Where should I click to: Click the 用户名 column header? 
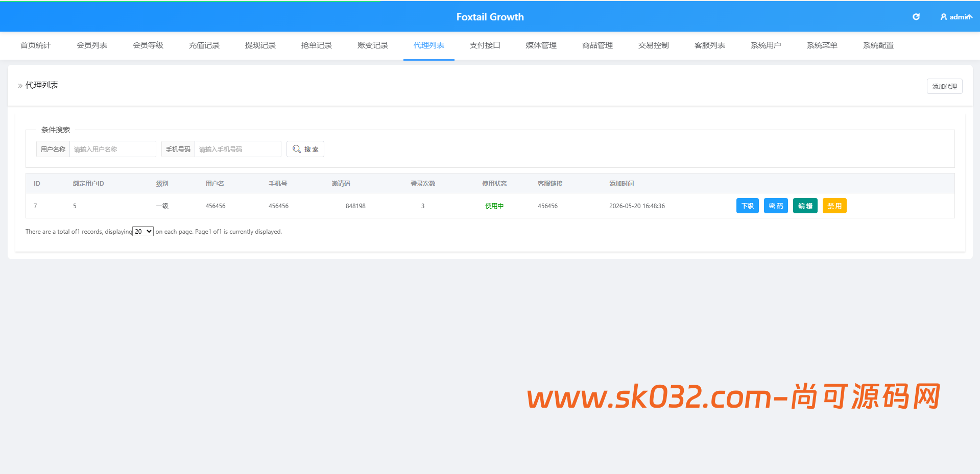pyautogui.click(x=214, y=184)
